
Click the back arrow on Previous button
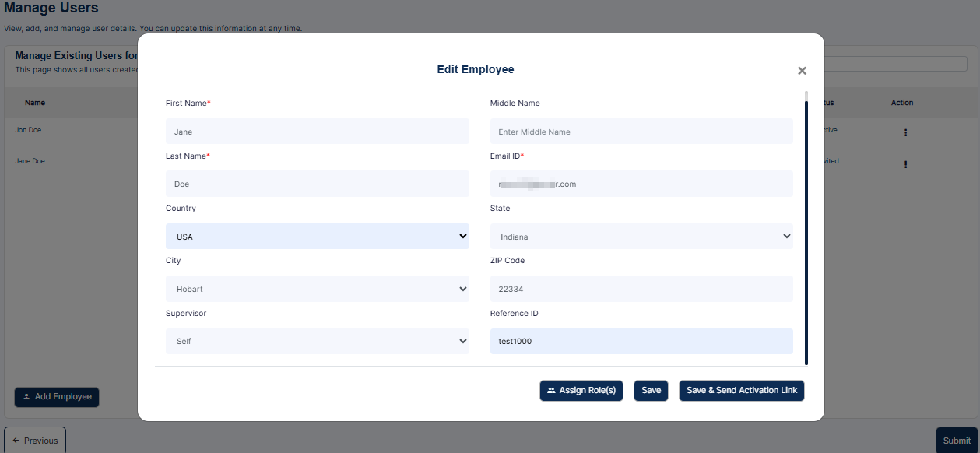[17, 441]
